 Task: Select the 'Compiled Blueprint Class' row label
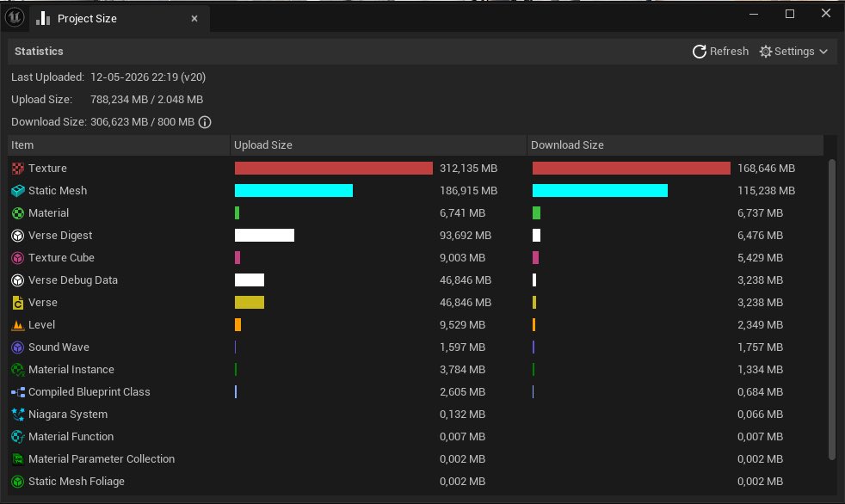click(89, 392)
